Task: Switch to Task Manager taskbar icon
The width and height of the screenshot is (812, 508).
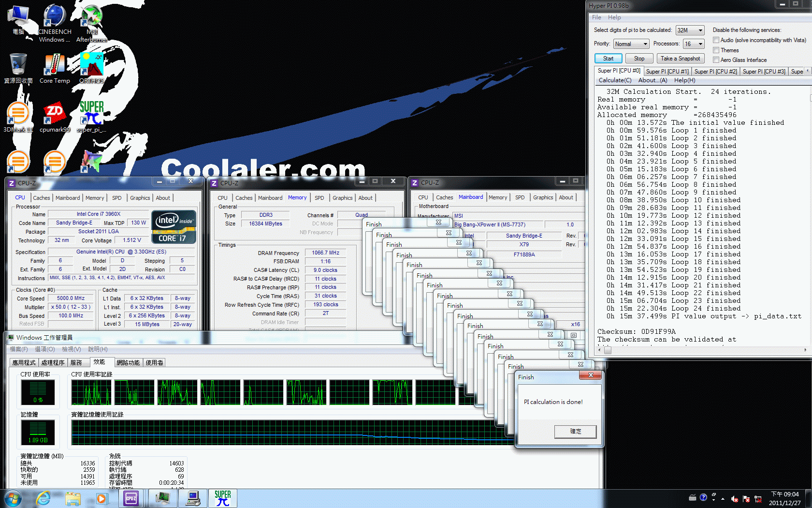Action: tap(162, 498)
